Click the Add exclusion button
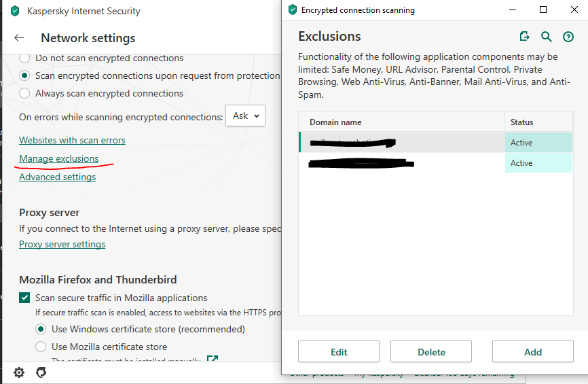Image resolution: width=588 pixels, height=384 pixels. pos(533,352)
